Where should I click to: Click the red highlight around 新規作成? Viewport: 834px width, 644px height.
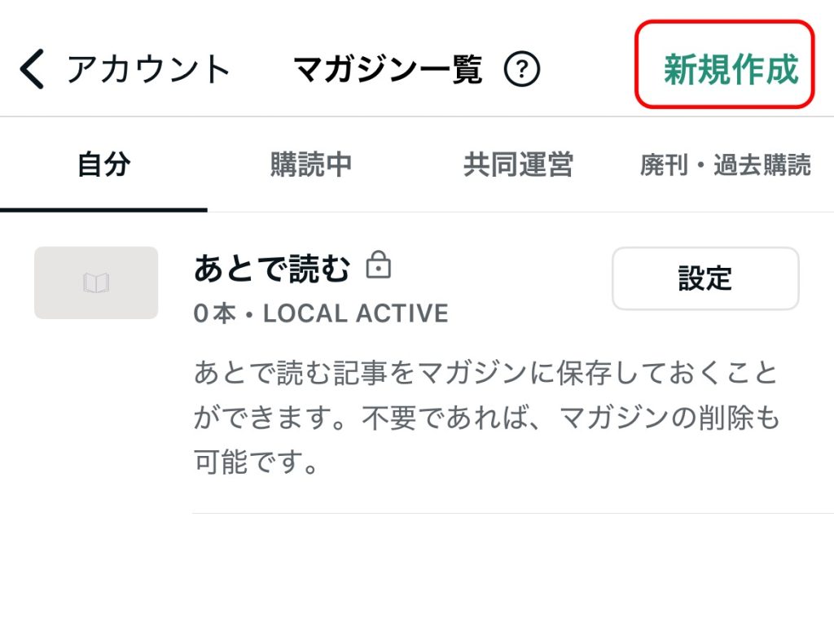[724, 64]
